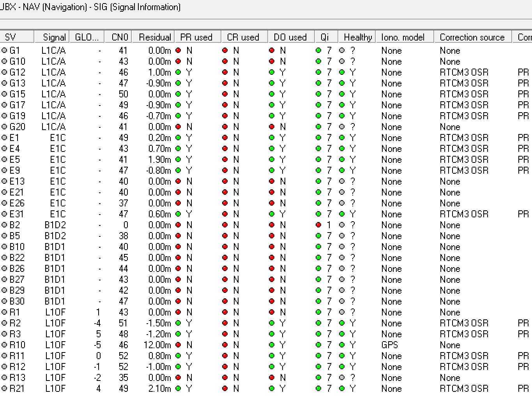Click the gray Healthy indicator for E13

tap(342, 181)
